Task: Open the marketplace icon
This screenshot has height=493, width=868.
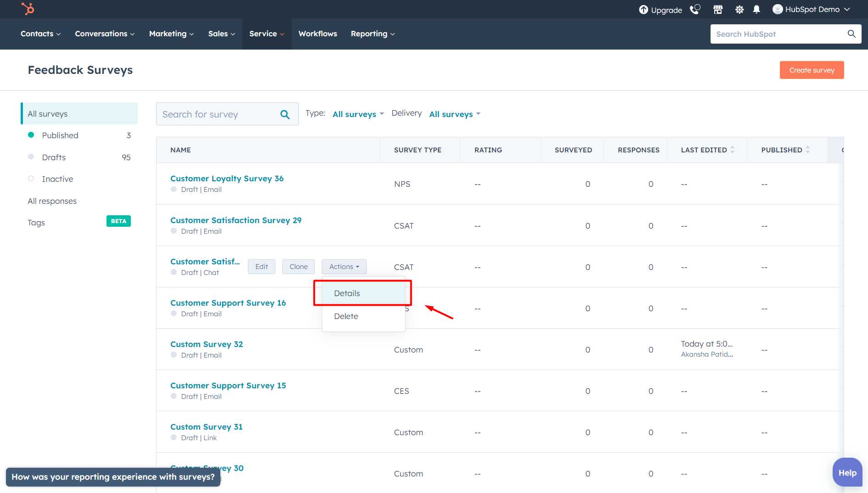Action: (x=718, y=9)
